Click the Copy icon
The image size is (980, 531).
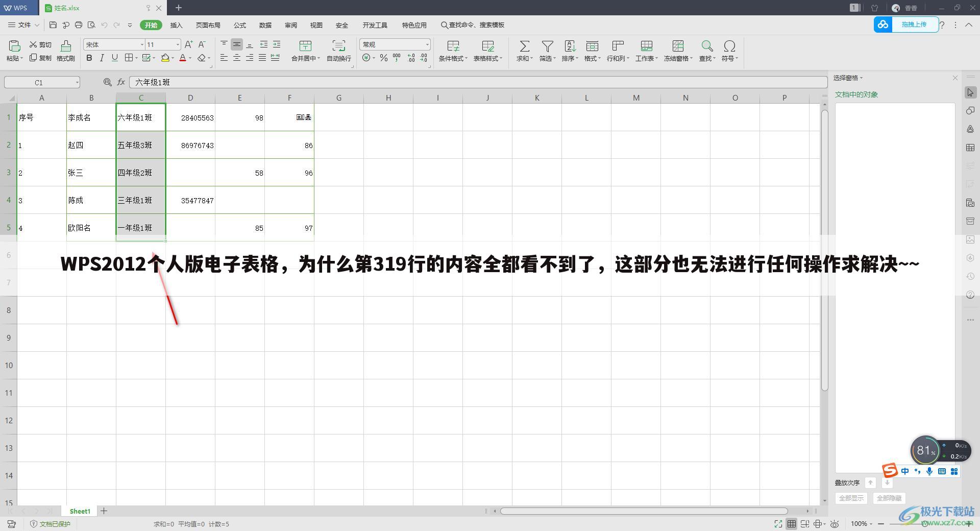click(x=33, y=58)
